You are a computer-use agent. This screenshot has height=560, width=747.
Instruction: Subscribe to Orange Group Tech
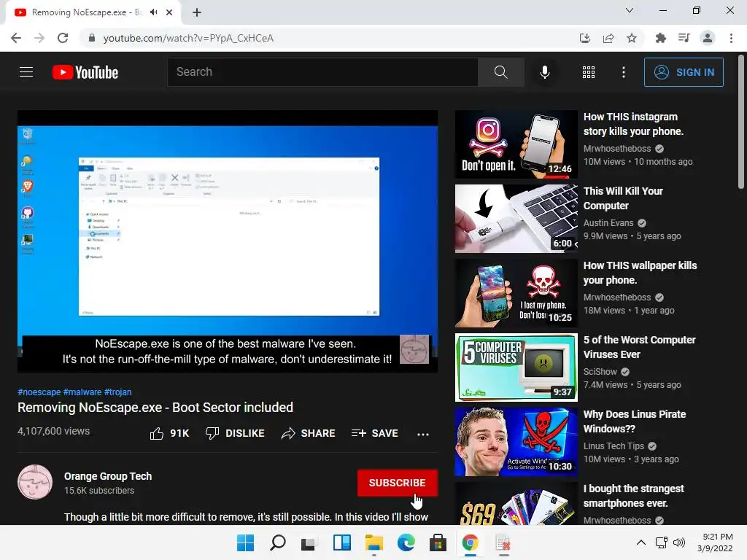click(x=397, y=483)
